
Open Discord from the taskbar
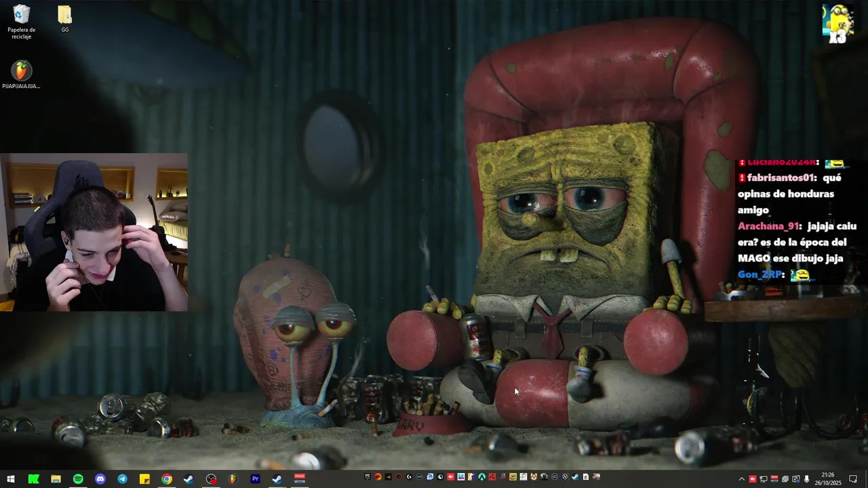tap(100, 479)
